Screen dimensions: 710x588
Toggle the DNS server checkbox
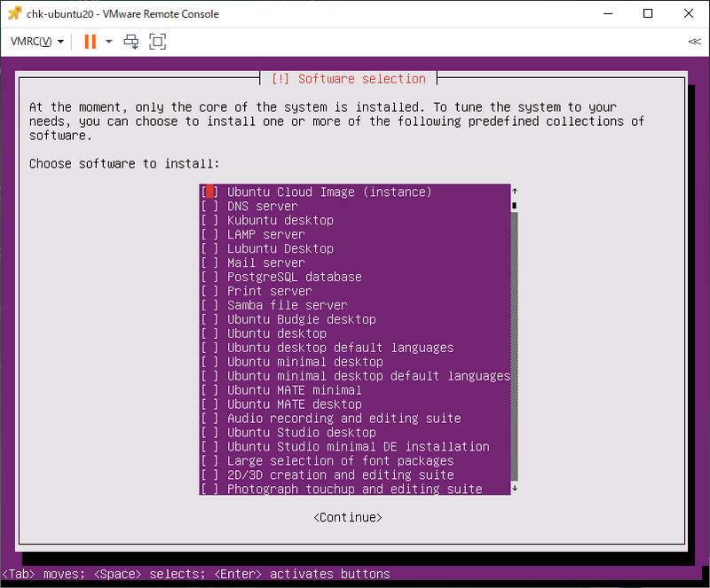click(209, 206)
